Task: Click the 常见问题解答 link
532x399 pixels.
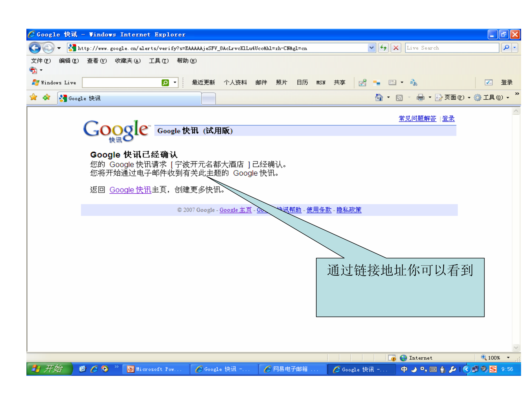Action: click(417, 119)
